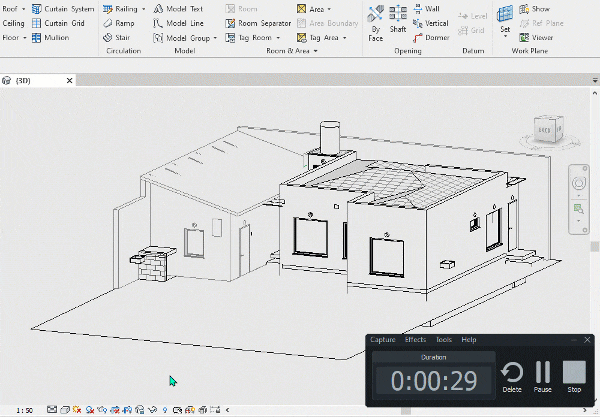This screenshot has height=417, width=600.
Task: Open the Tools menu in recorder
Action: (x=444, y=340)
